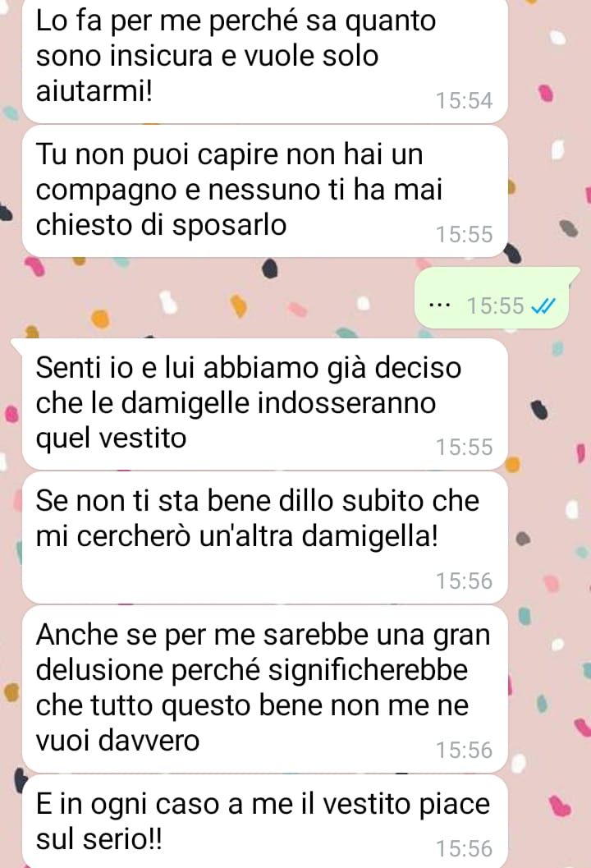Select message "Se non ti sta bene dillo subito"
The width and height of the screenshot is (591, 868).
(x=264, y=538)
